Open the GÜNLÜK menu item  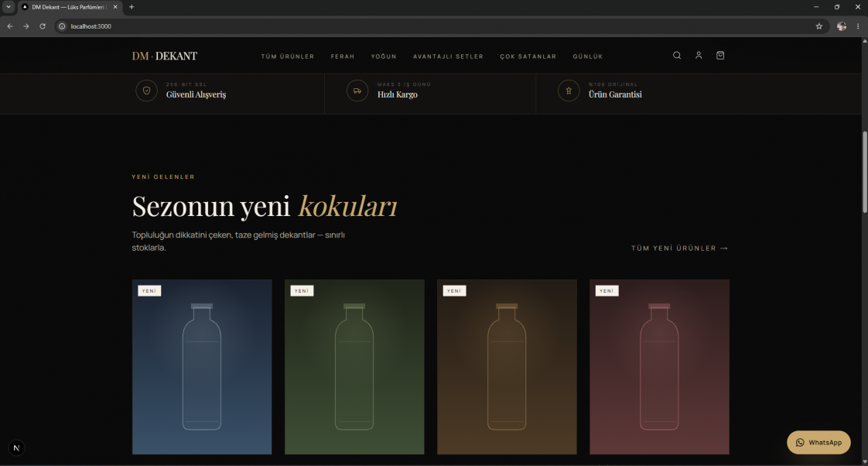point(588,57)
